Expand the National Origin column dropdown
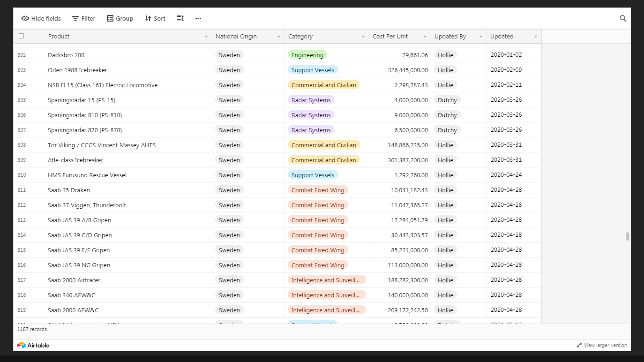 click(279, 37)
